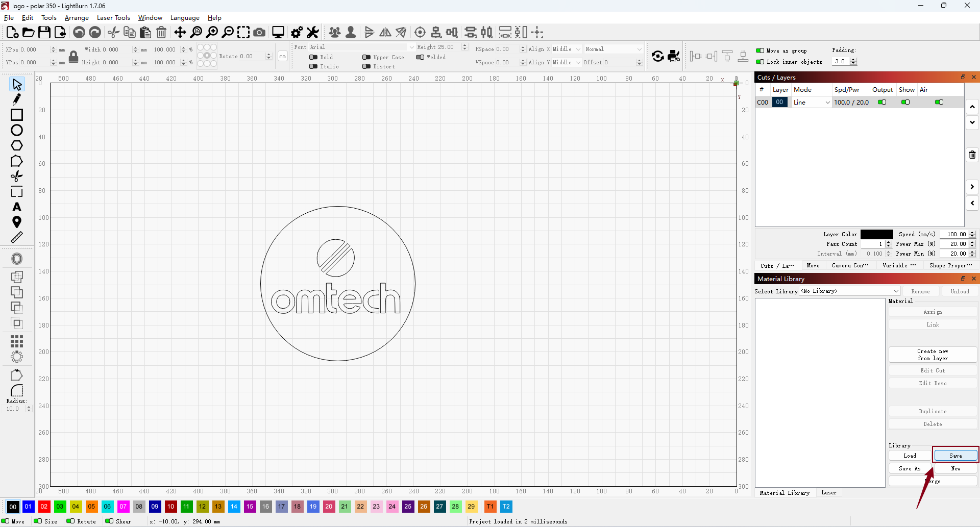This screenshot has width=980, height=527.
Task: Choose the Create Text tool
Action: [17, 207]
